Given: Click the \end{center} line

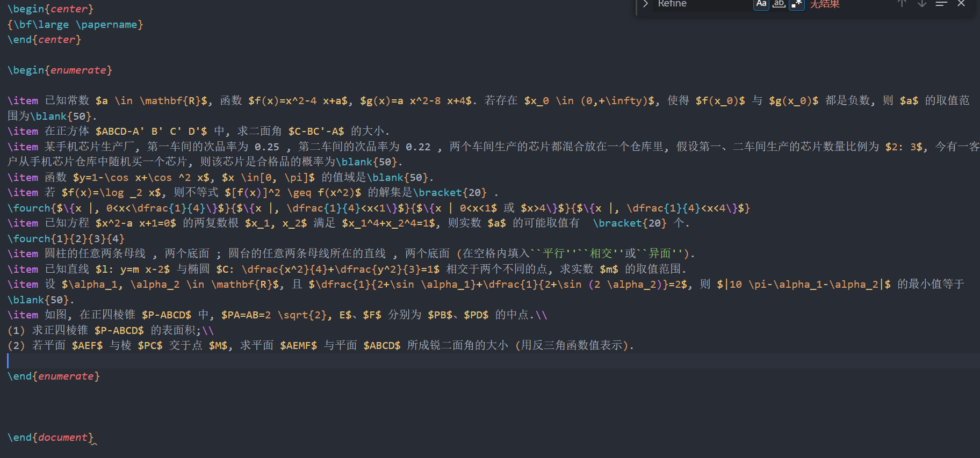Looking at the screenshot, I should [x=44, y=40].
